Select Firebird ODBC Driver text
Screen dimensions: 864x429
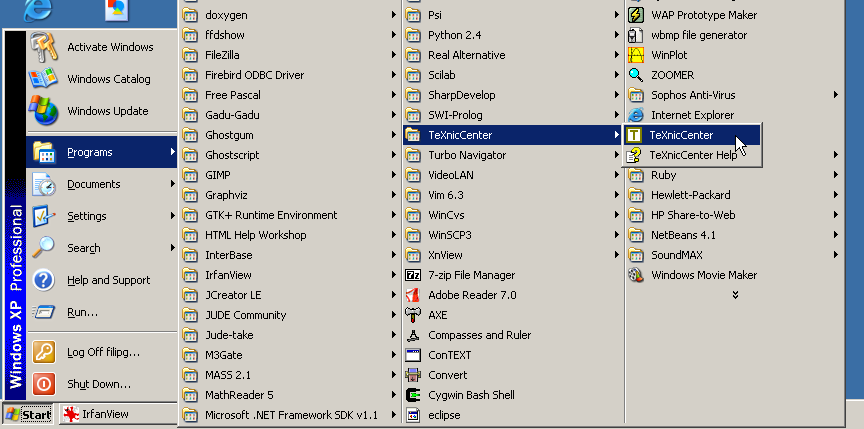click(x=255, y=75)
